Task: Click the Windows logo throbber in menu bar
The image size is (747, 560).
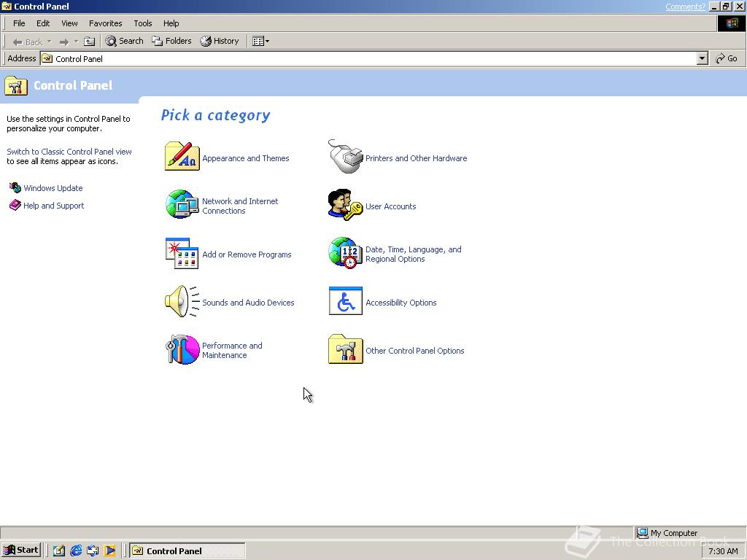Action: [x=731, y=23]
